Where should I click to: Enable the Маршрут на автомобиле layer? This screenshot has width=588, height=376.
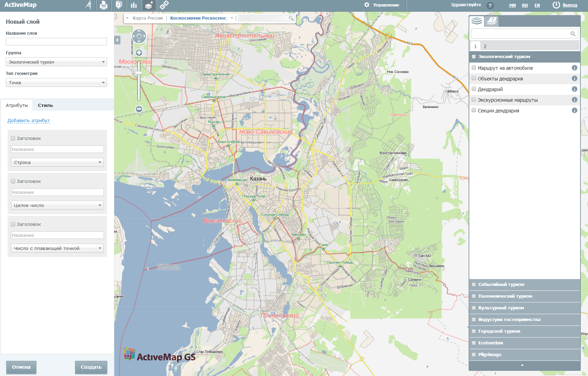click(474, 68)
